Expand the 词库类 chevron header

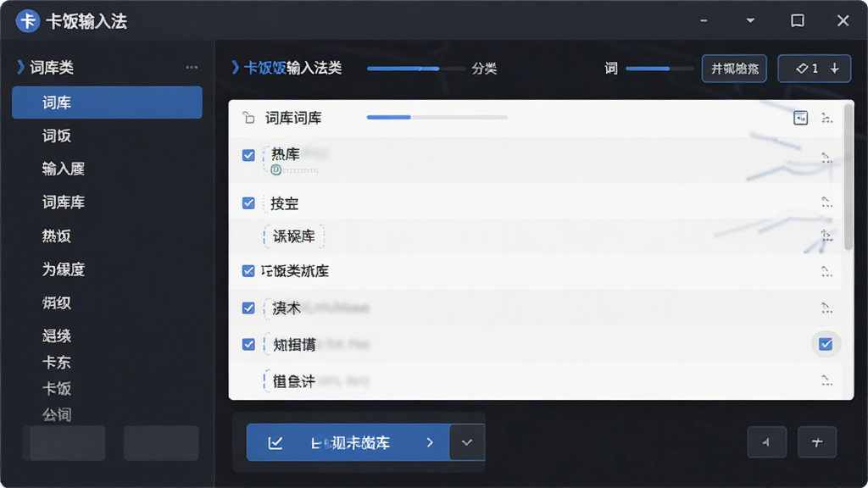[x=20, y=68]
